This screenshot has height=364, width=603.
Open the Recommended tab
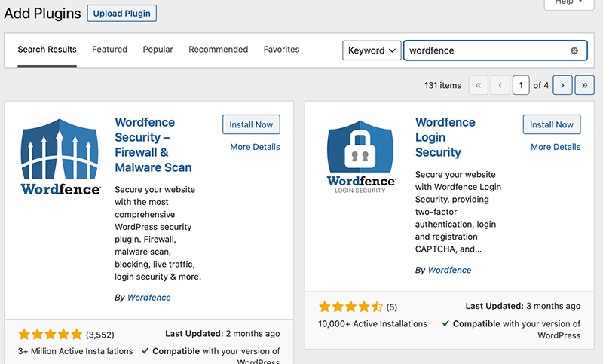[218, 50]
